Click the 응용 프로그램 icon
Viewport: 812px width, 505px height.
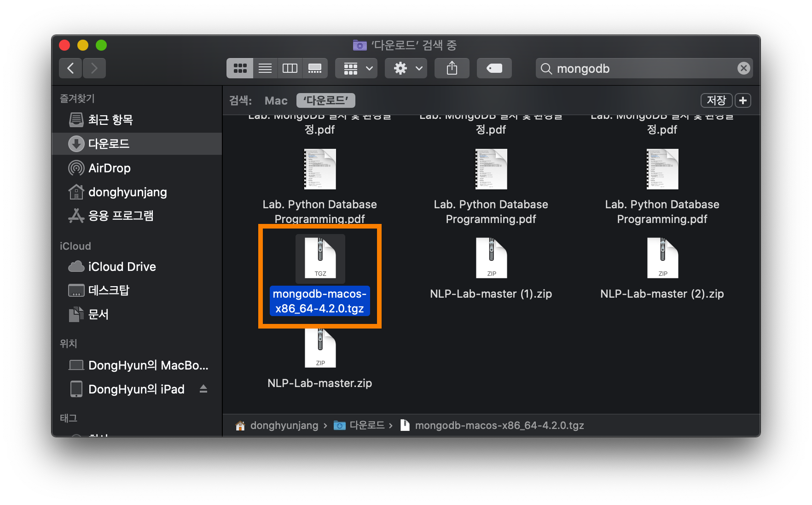(x=76, y=216)
